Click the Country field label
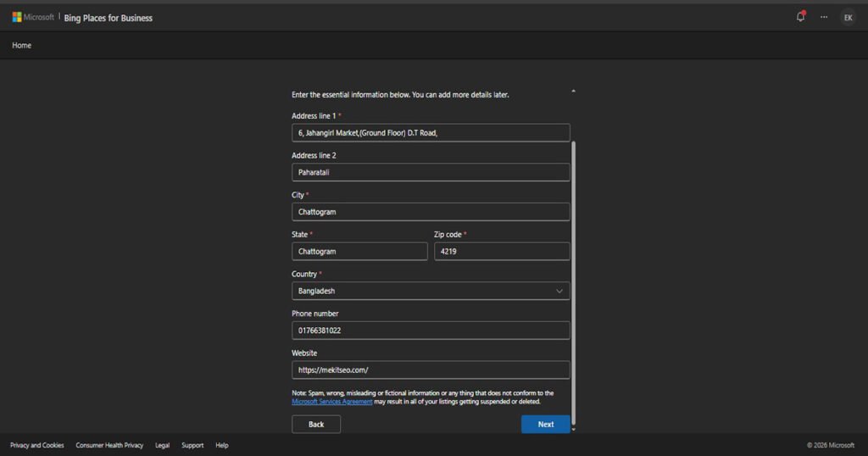 point(304,274)
